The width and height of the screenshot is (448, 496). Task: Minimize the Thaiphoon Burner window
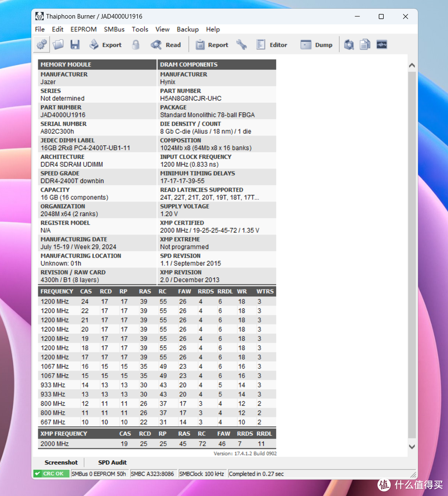(357, 16)
